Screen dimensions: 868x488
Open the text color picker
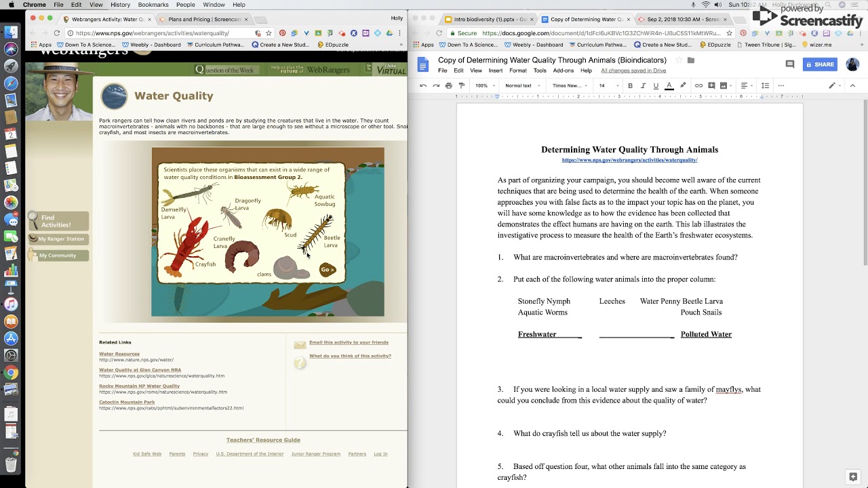coord(669,85)
